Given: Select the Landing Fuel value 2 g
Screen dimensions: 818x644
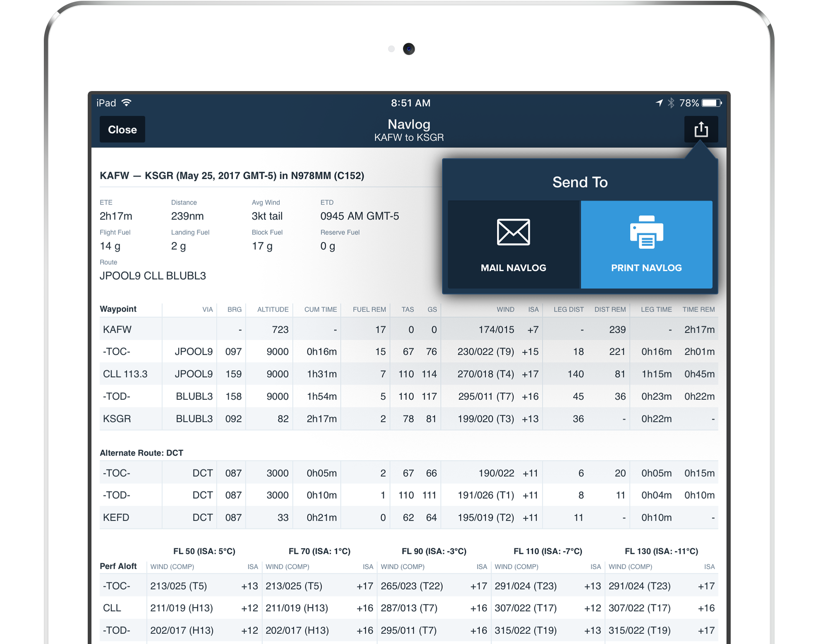Looking at the screenshot, I should (x=178, y=246).
